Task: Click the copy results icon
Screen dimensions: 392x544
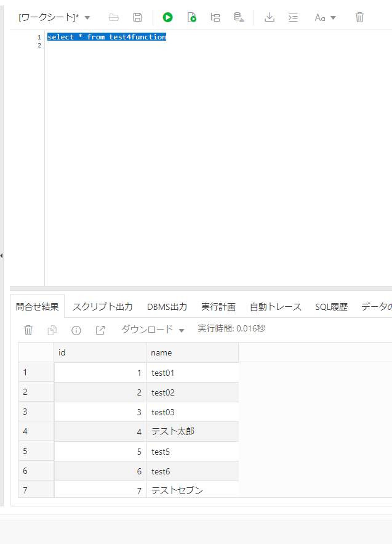Action: (x=52, y=330)
